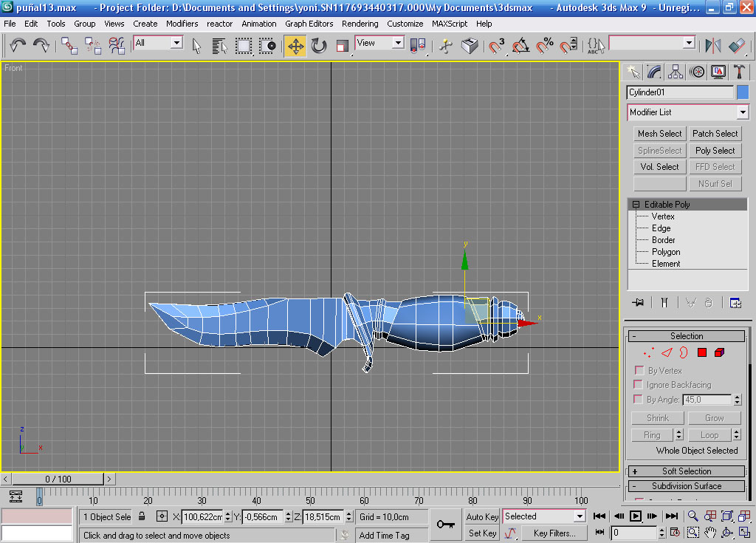Screen dimensions: 756x543
Task: Click the Select by Name icon
Action: click(x=219, y=46)
